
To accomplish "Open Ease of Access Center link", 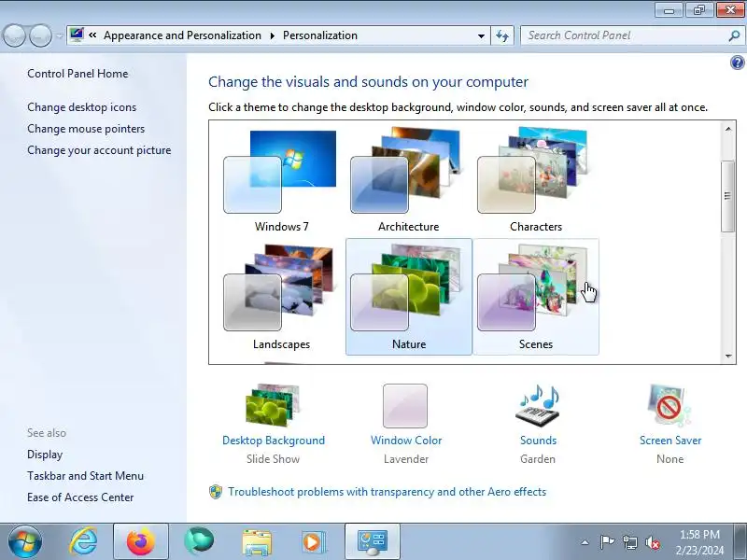I will click(80, 497).
